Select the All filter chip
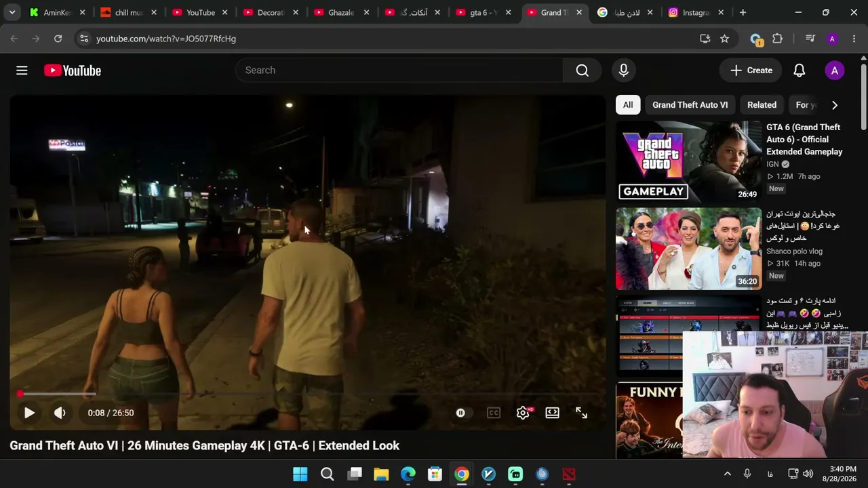This screenshot has width=868, height=488. click(x=628, y=105)
